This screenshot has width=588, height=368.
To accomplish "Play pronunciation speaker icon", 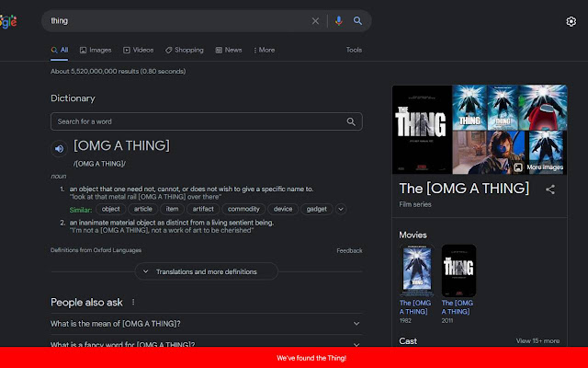I will click(x=59, y=149).
